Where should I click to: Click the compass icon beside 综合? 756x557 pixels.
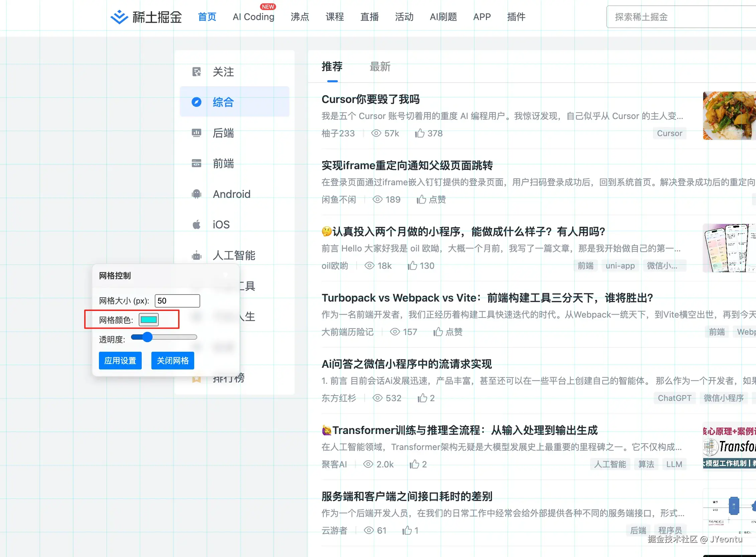[197, 102]
